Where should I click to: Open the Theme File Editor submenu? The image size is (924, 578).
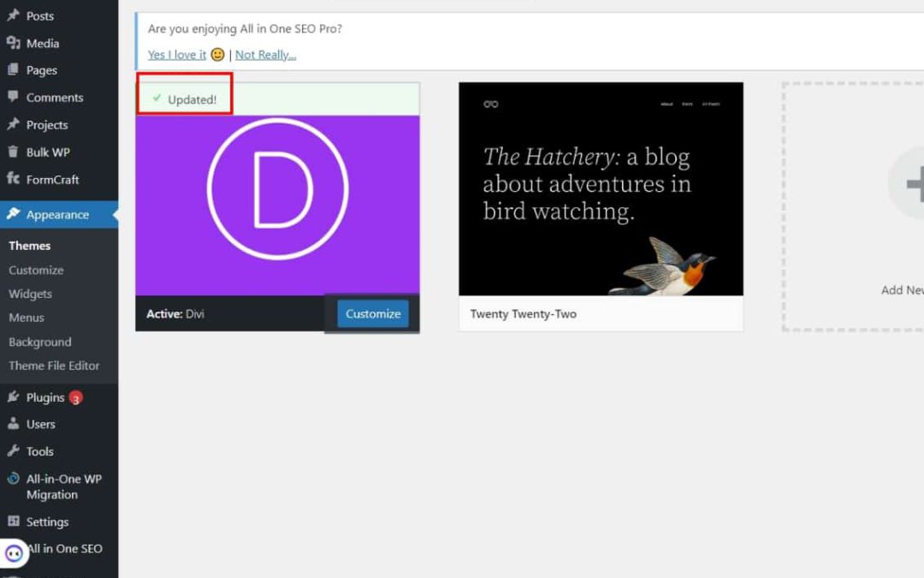tap(54, 366)
